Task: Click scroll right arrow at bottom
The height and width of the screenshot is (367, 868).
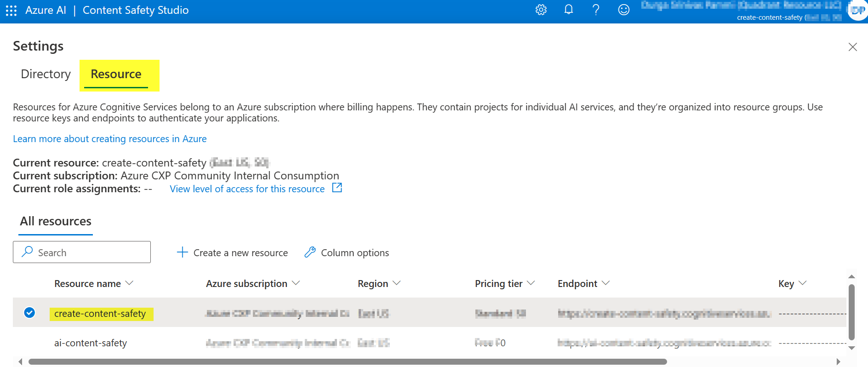Action: coord(838,362)
